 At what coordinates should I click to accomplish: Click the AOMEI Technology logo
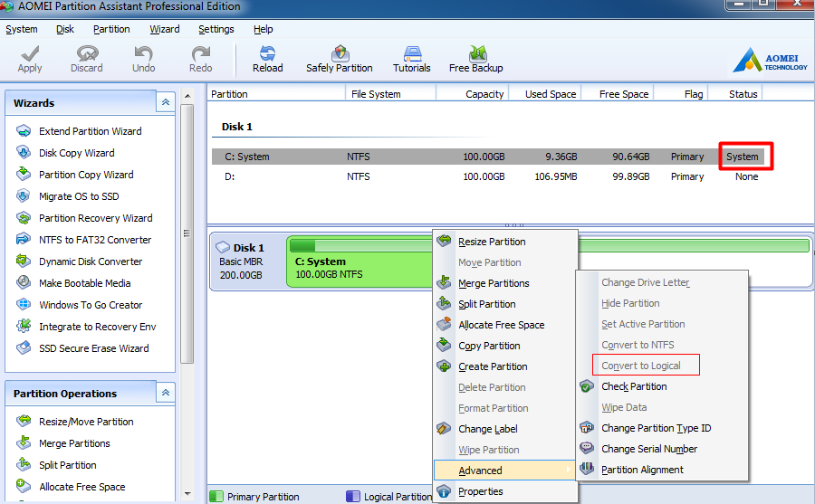[771, 60]
